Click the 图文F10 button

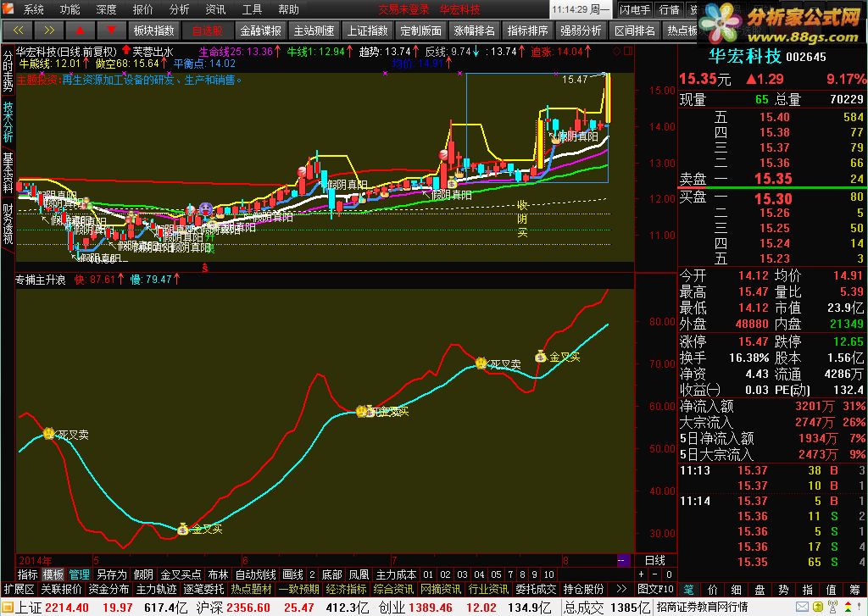click(x=655, y=589)
